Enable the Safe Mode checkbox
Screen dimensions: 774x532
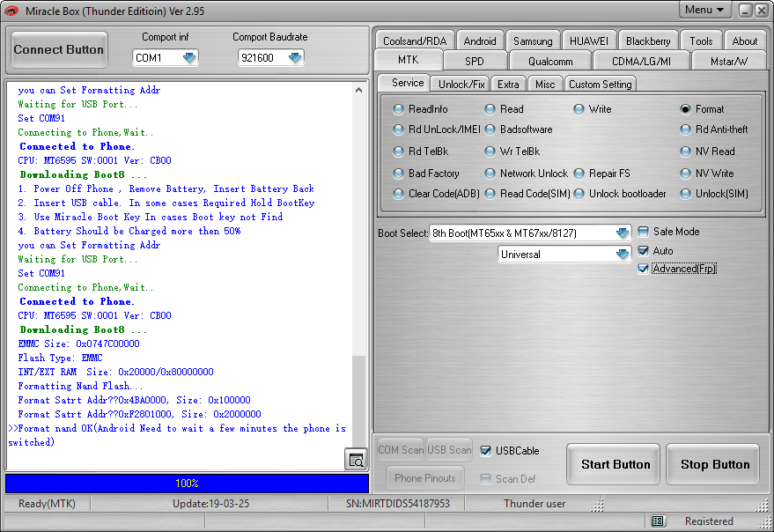point(643,232)
